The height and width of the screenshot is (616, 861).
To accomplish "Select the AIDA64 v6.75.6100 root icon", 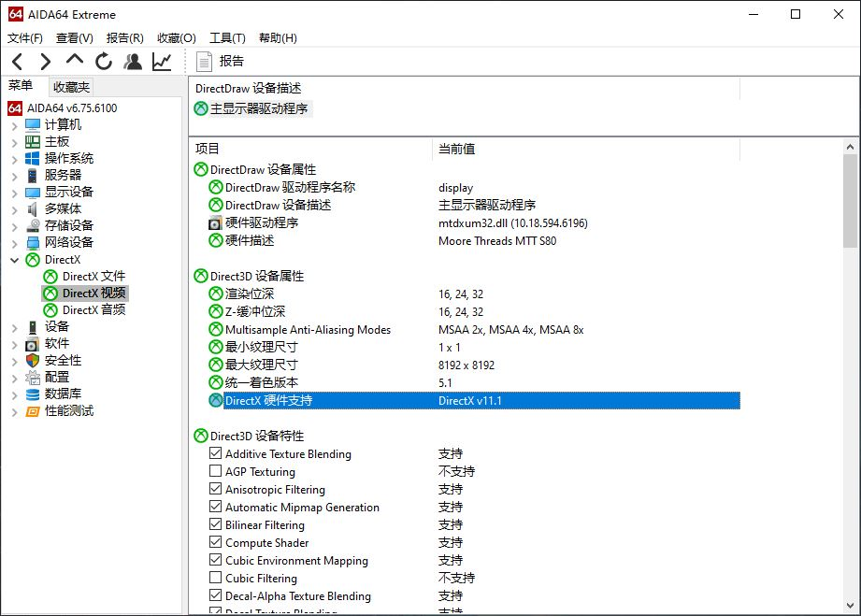I will pos(15,108).
